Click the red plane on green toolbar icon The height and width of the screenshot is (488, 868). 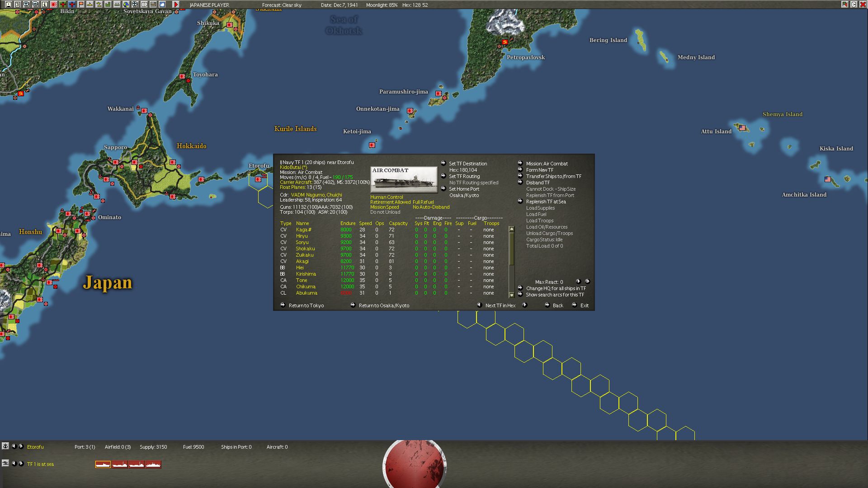click(x=63, y=5)
